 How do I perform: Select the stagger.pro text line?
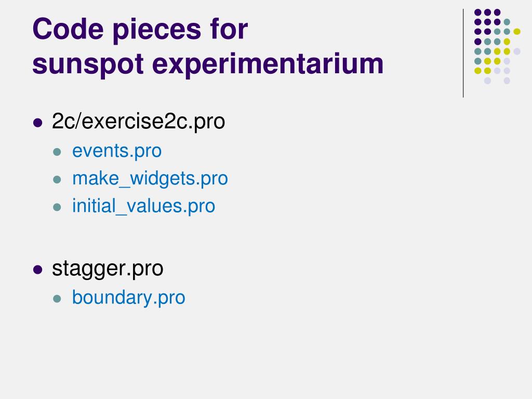(108, 269)
